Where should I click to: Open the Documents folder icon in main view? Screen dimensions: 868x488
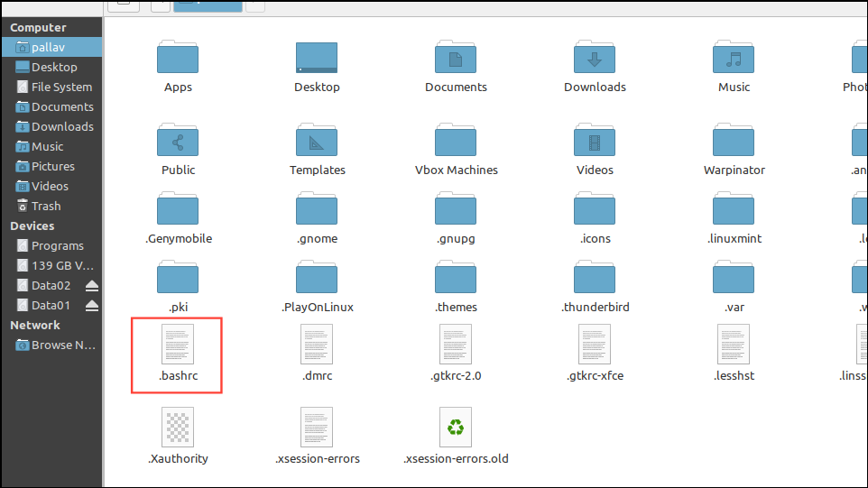pyautogui.click(x=456, y=58)
